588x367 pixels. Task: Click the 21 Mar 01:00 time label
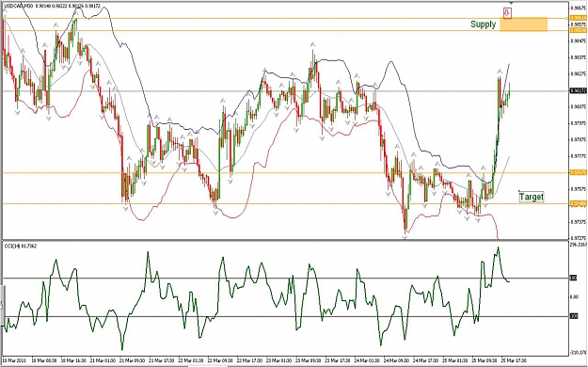103,360
